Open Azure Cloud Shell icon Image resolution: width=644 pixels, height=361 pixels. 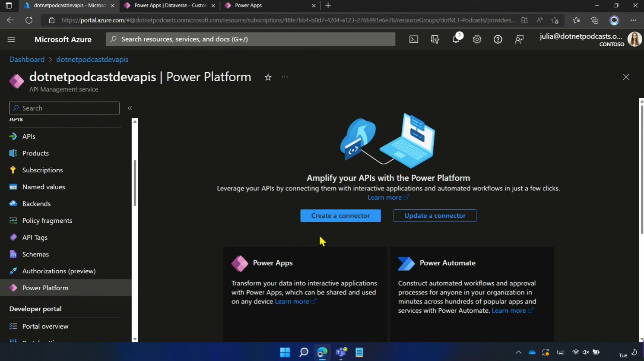pyautogui.click(x=413, y=39)
